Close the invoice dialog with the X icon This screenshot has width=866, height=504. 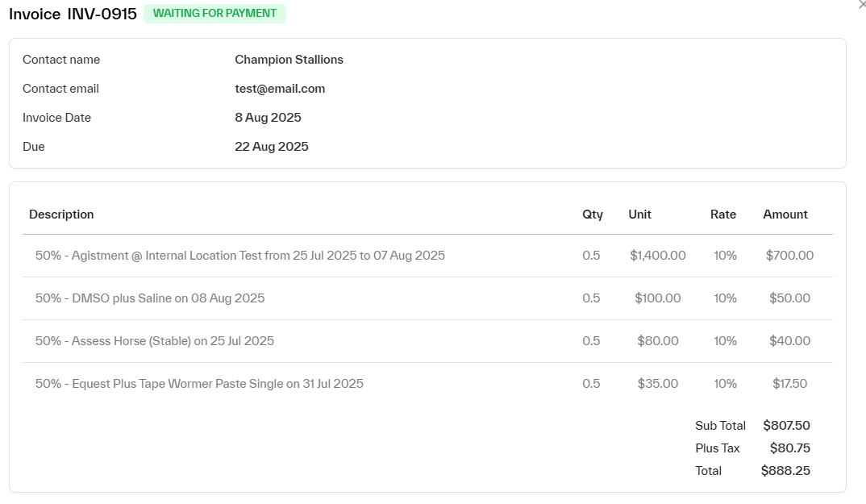[862, 5]
